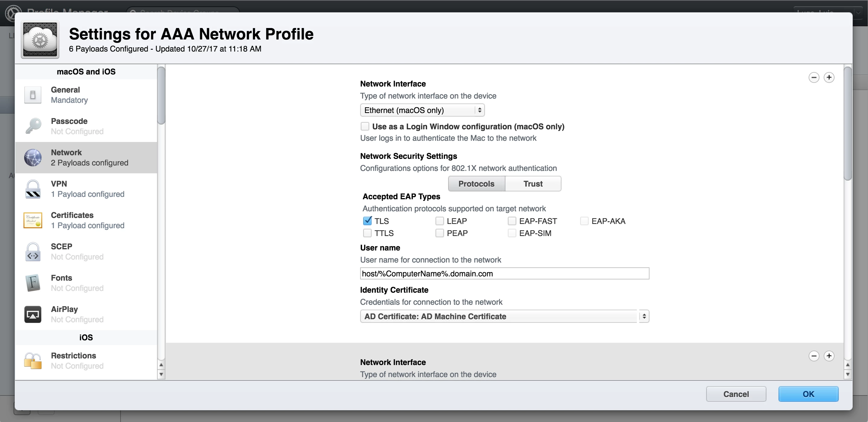Click the User name input field

click(504, 273)
